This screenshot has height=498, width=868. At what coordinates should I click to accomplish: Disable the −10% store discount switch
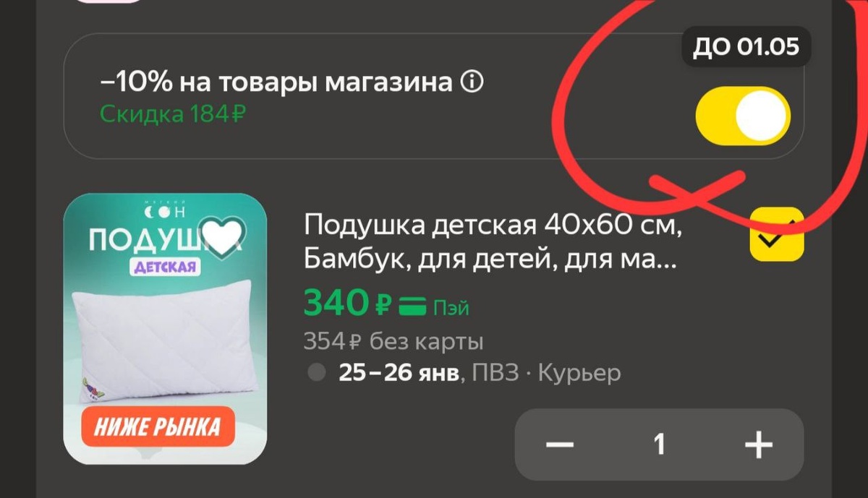(x=743, y=116)
